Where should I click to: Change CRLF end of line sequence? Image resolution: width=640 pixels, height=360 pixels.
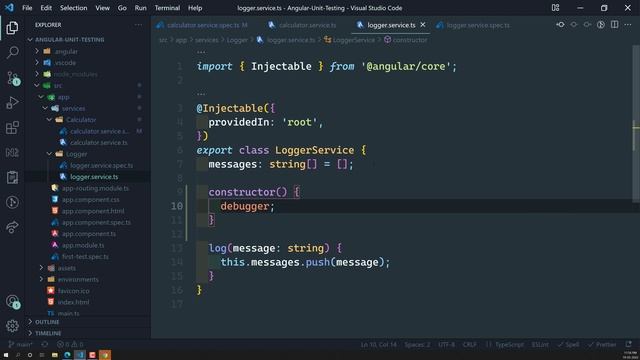[469, 344]
